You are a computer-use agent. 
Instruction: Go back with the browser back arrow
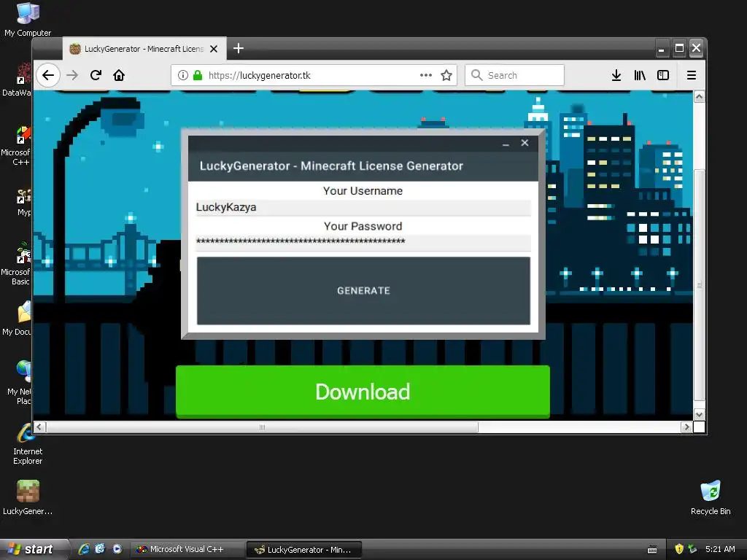point(48,75)
